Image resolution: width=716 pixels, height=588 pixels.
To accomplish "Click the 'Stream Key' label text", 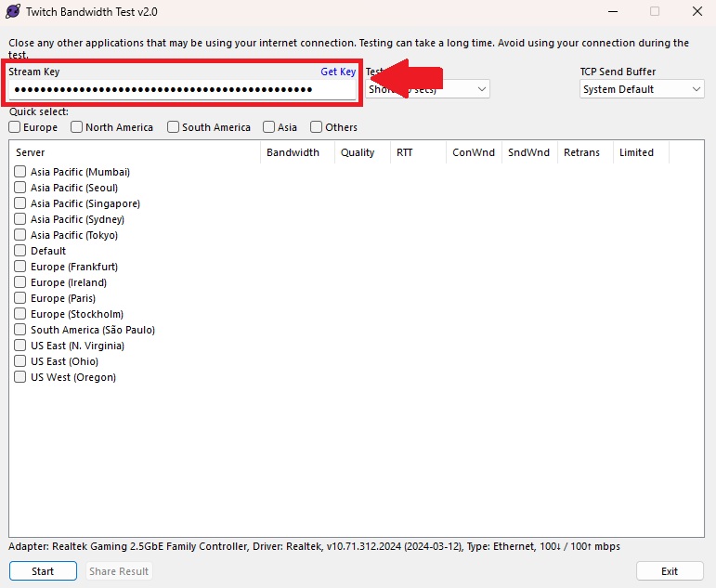I will pyautogui.click(x=34, y=72).
